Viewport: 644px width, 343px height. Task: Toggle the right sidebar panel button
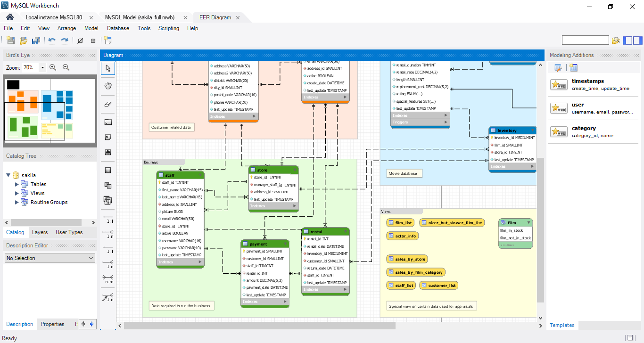tap(638, 41)
